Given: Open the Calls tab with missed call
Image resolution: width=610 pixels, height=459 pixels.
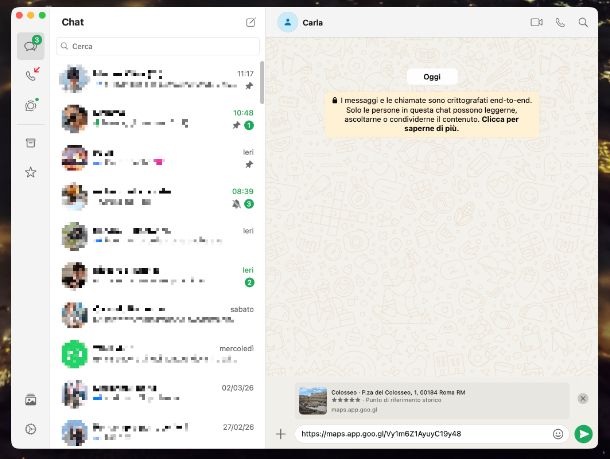Looking at the screenshot, I should (32, 75).
